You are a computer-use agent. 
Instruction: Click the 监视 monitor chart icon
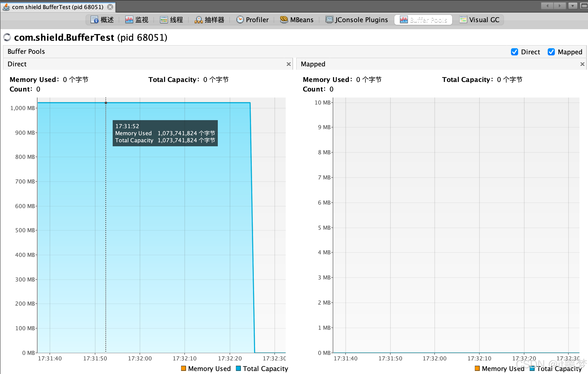pyautogui.click(x=129, y=20)
